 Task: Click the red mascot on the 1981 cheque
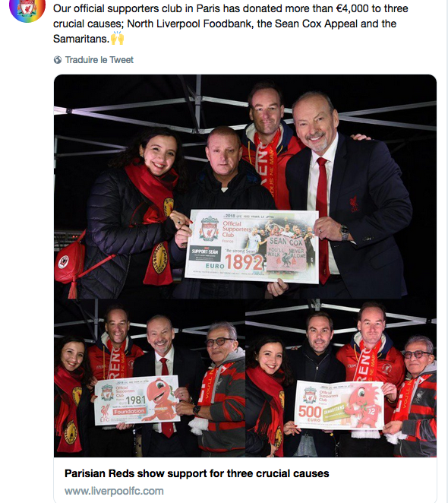(x=160, y=400)
